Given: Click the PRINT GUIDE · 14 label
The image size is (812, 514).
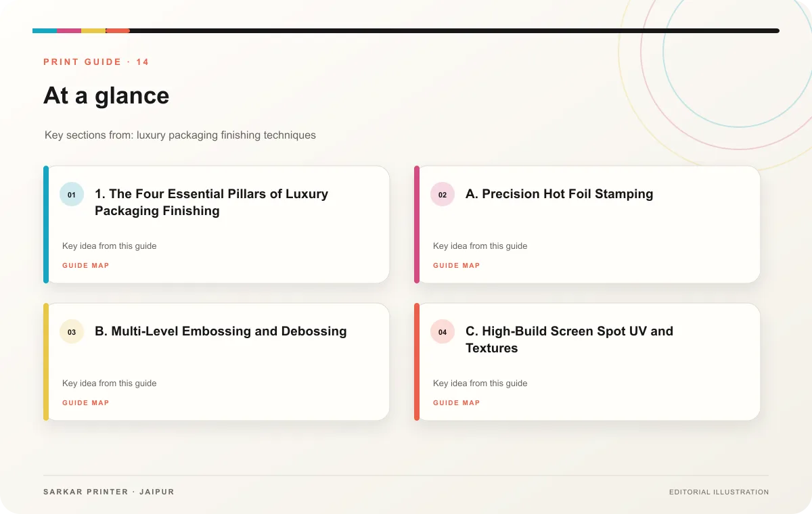Looking at the screenshot, I should pyautogui.click(x=96, y=62).
